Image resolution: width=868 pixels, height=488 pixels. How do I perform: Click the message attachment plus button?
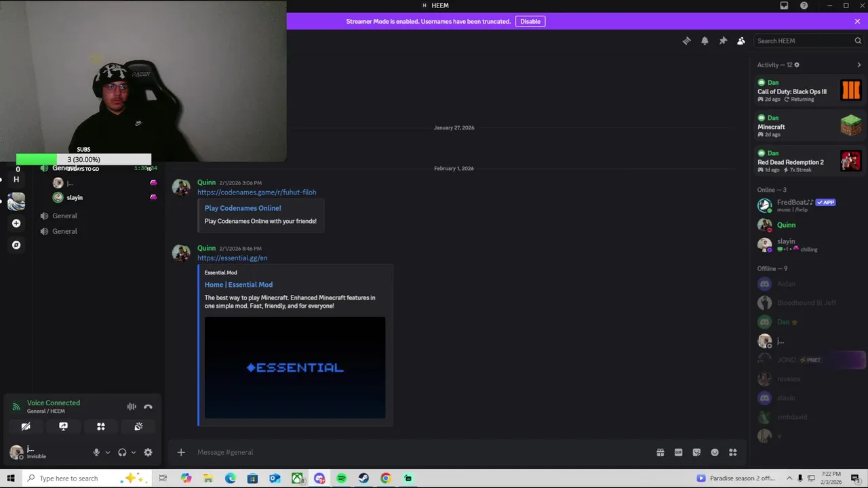tap(181, 452)
